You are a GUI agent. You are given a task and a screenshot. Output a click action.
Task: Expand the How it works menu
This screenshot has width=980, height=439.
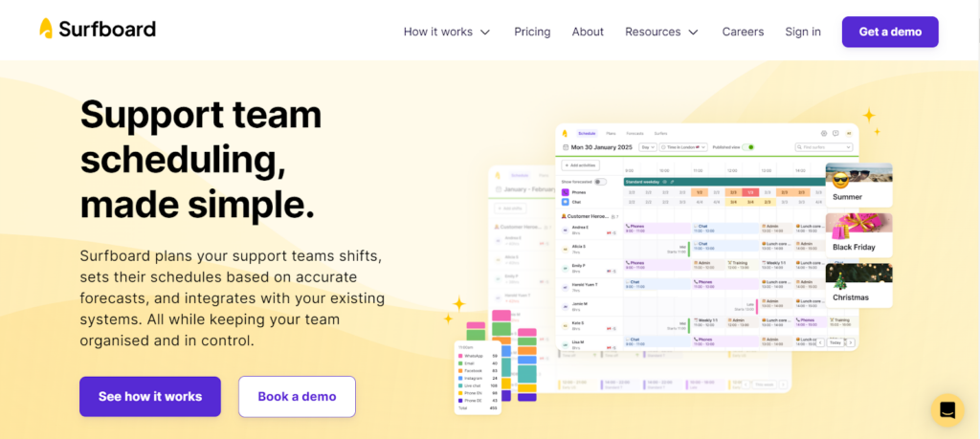point(447,32)
